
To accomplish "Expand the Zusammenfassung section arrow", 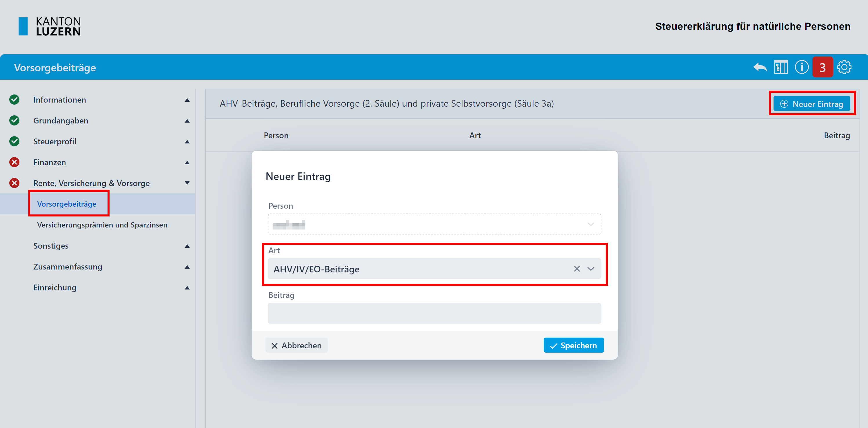I will point(187,267).
